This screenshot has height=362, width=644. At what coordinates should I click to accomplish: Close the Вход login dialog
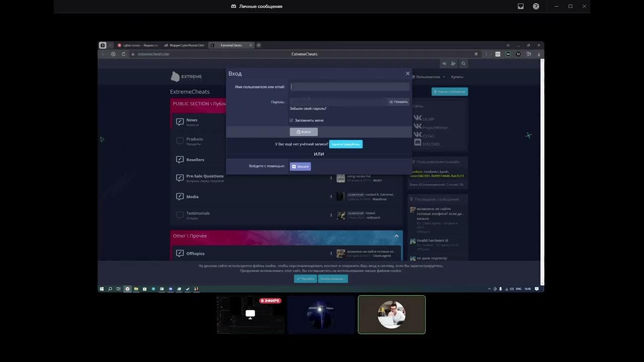(408, 73)
